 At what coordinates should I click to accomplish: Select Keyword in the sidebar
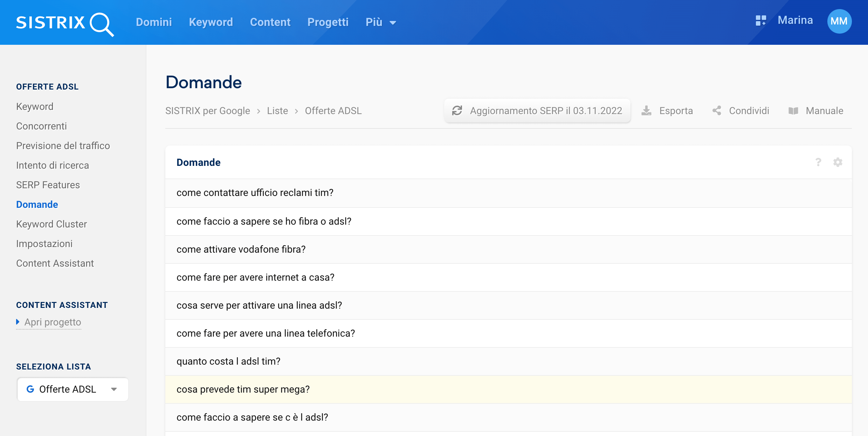[x=35, y=106]
